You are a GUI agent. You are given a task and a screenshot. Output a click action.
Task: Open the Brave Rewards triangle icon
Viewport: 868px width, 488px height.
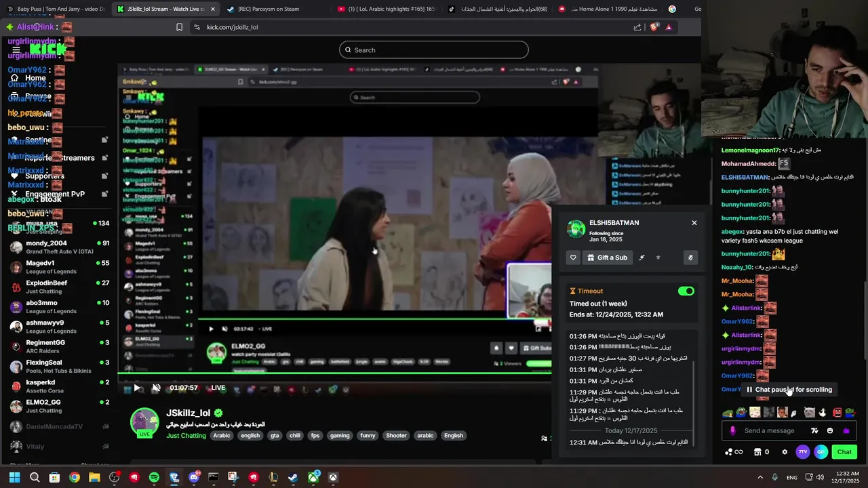[669, 27]
